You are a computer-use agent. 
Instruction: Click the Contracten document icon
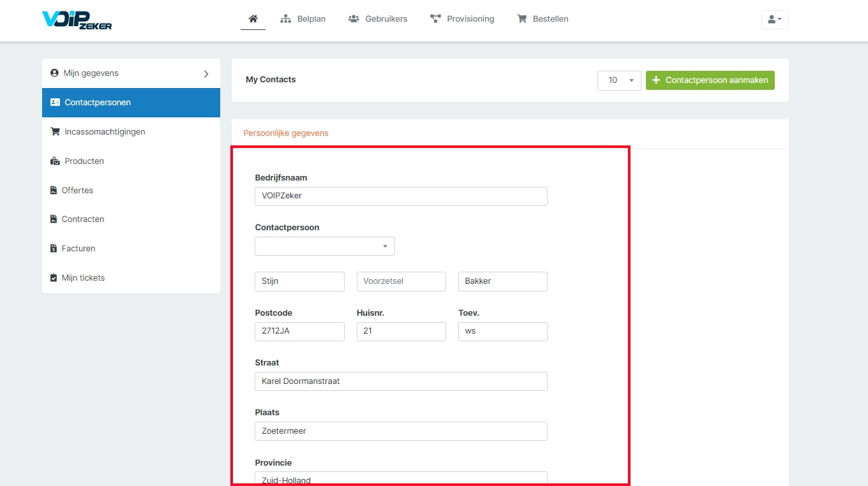tap(54, 219)
